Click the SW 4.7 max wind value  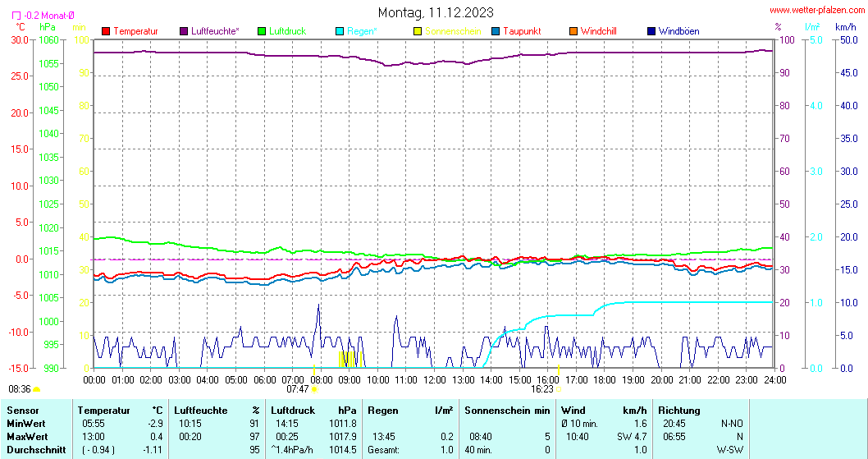pos(632,437)
